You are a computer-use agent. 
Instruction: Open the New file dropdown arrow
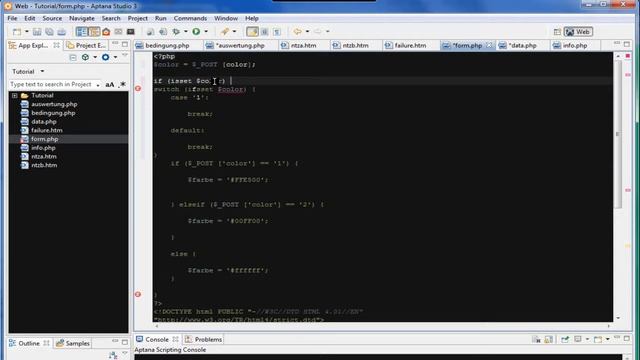27,31
